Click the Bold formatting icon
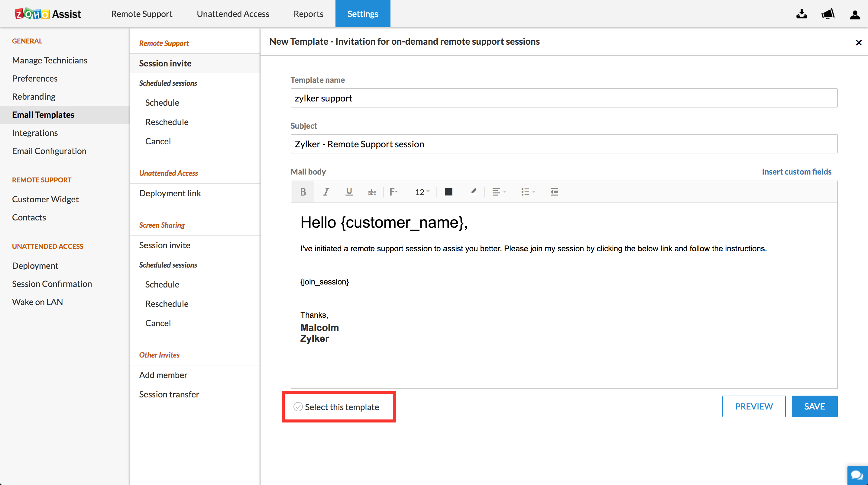 pyautogui.click(x=302, y=191)
